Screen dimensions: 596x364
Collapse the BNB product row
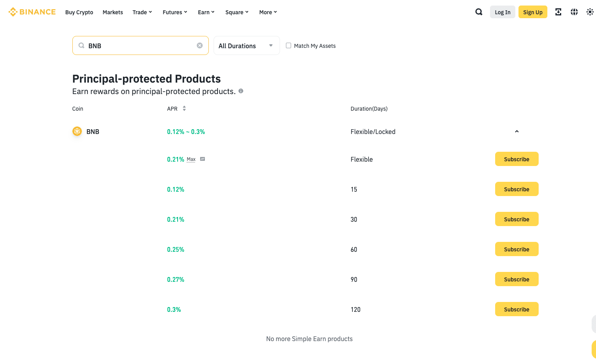pos(517,131)
